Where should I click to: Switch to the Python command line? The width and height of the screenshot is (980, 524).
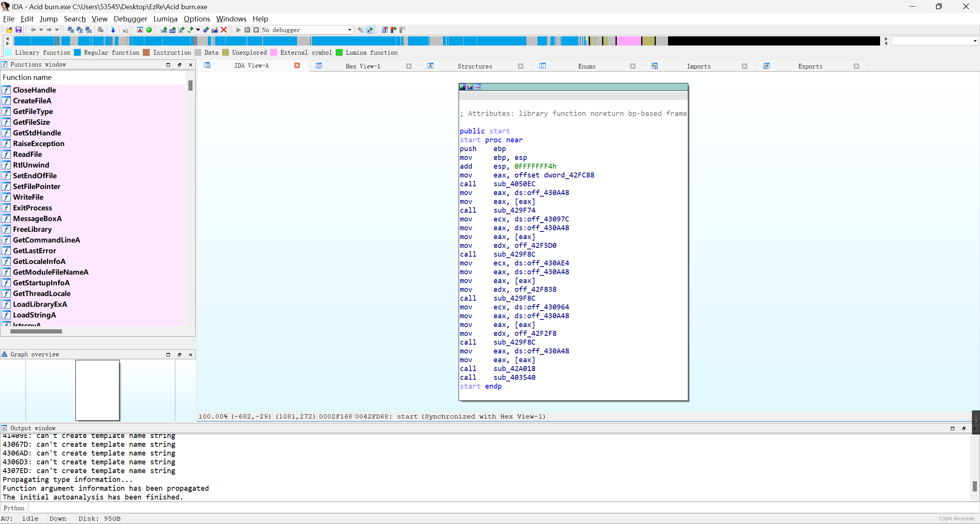(14, 508)
